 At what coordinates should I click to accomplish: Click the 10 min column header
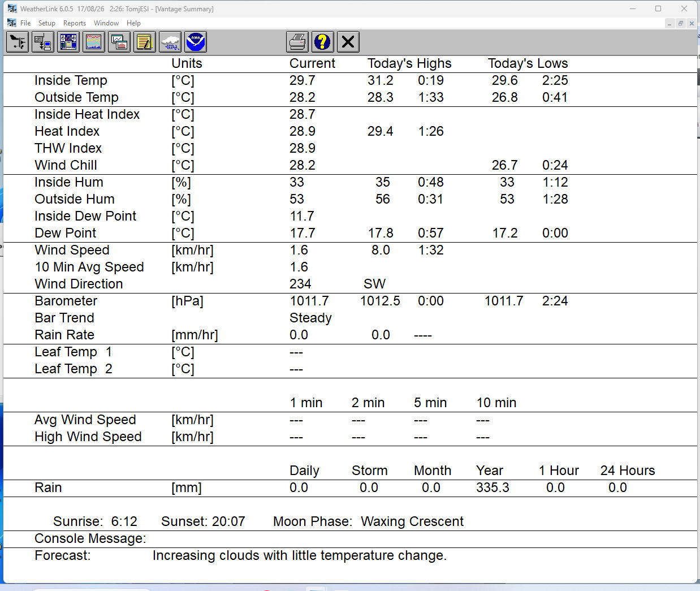[x=496, y=403]
